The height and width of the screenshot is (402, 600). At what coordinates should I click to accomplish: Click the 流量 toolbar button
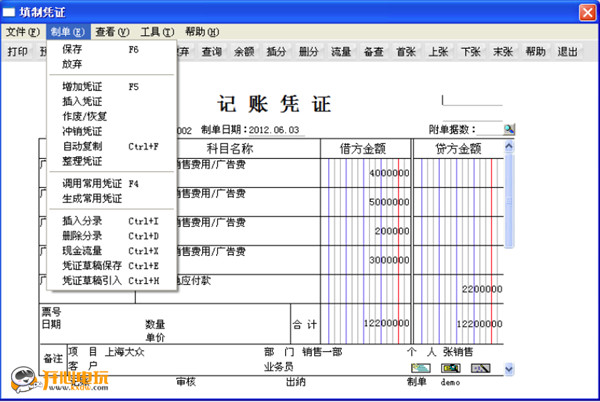pos(341,52)
